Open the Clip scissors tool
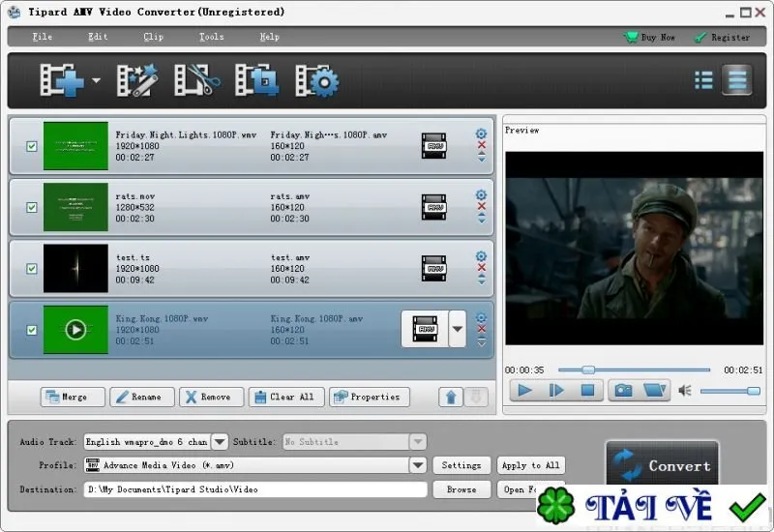 [x=197, y=80]
